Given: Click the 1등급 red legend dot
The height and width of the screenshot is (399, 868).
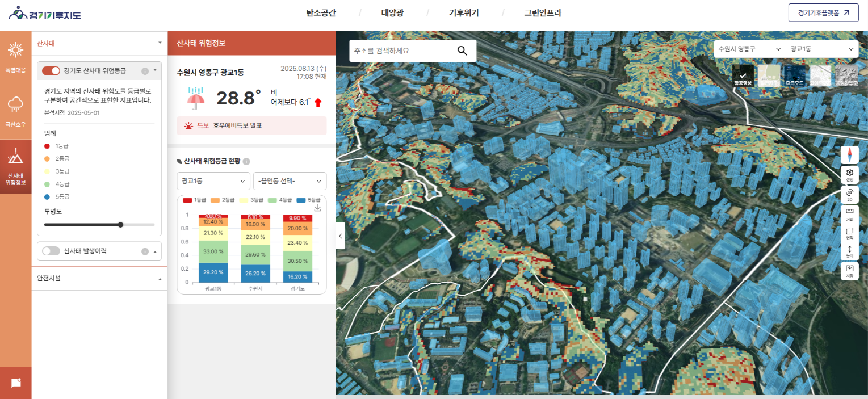Looking at the screenshot, I should (x=47, y=146).
